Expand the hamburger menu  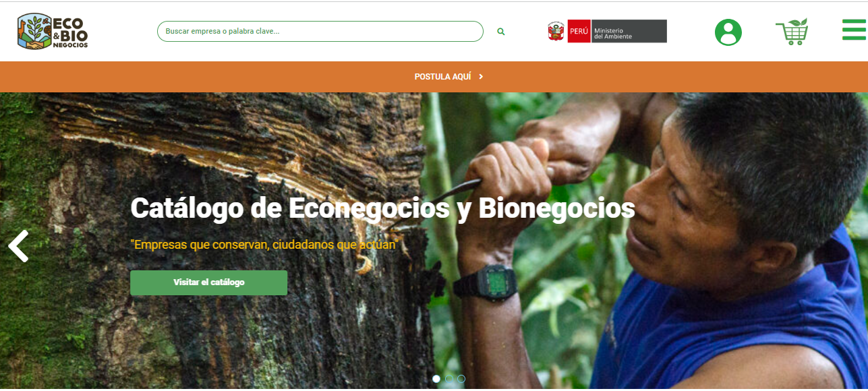855,30
